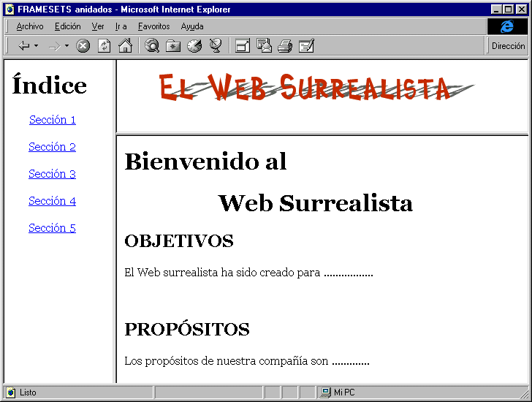This screenshot has height=402, width=532.
Task: Follow the Sección 5 link
Action: pos(53,228)
